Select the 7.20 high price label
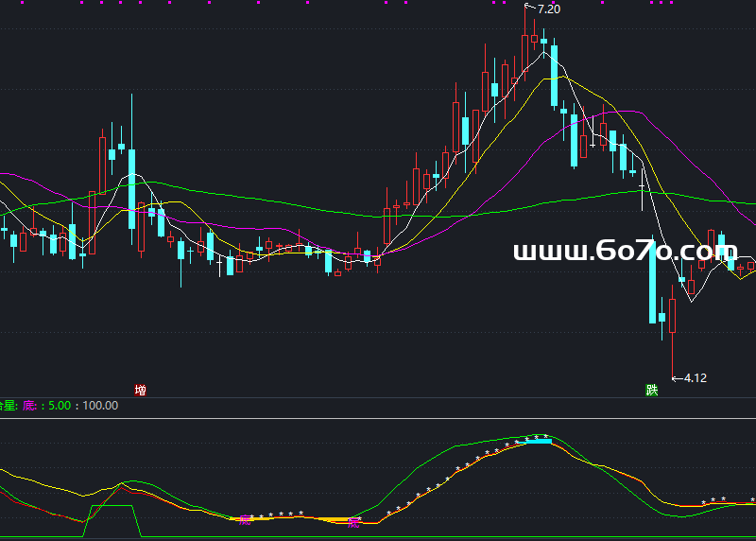This screenshot has height=541, width=756. [x=549, y=9]
